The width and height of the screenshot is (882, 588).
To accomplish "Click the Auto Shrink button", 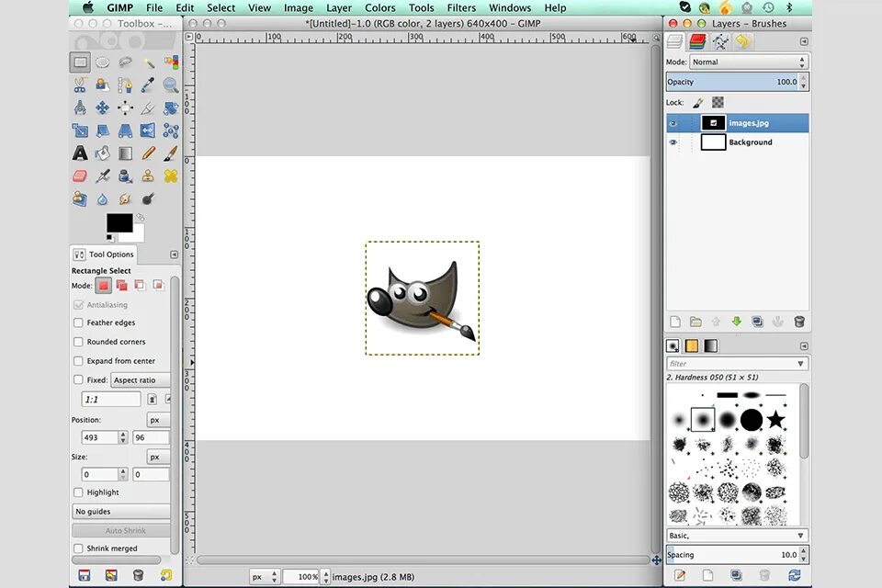I will (x=121, y=531).
